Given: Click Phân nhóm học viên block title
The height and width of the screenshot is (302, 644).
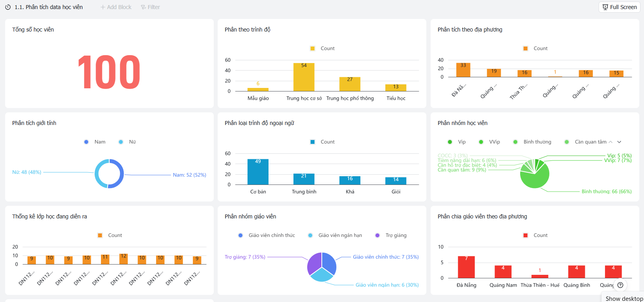Looking at the screenshot, I should [463, 123].
